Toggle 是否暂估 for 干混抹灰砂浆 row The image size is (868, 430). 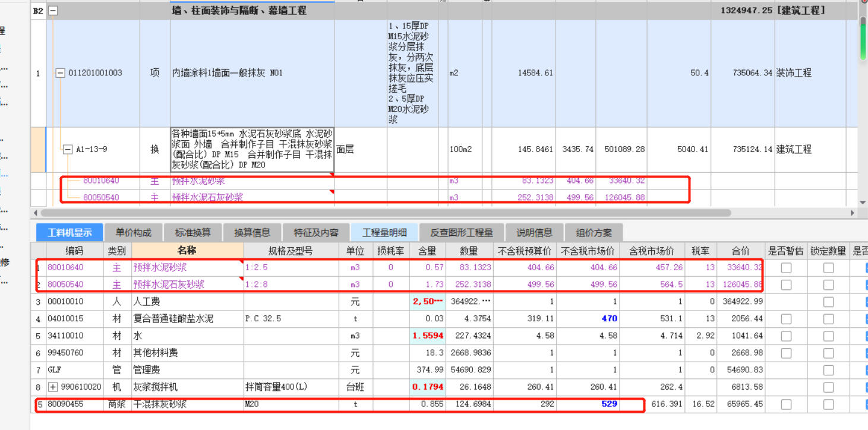pos(786,404)
